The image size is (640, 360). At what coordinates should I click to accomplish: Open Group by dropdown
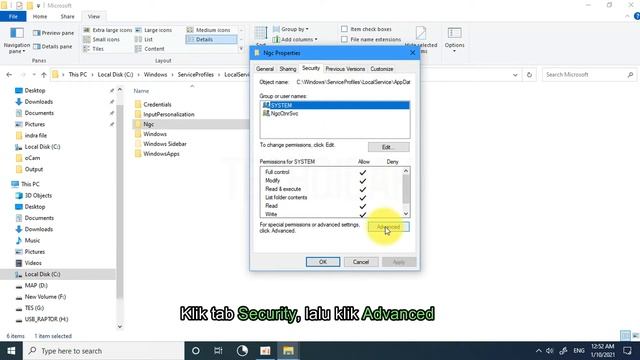coord(291,29)
